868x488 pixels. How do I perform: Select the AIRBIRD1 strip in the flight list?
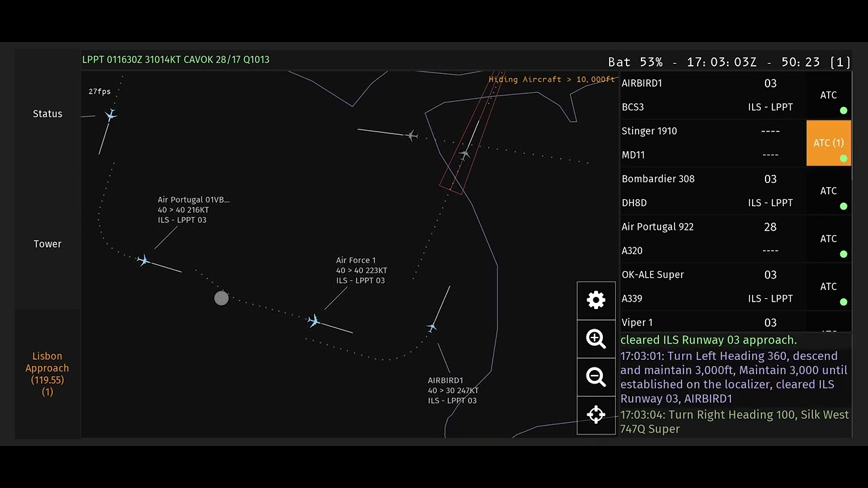[x=712, y=95]
